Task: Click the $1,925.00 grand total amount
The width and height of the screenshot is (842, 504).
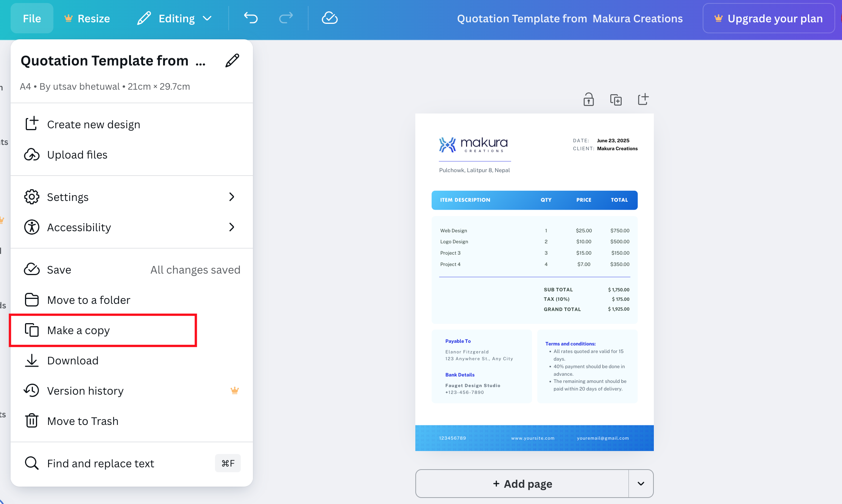Action: point(619,309)
